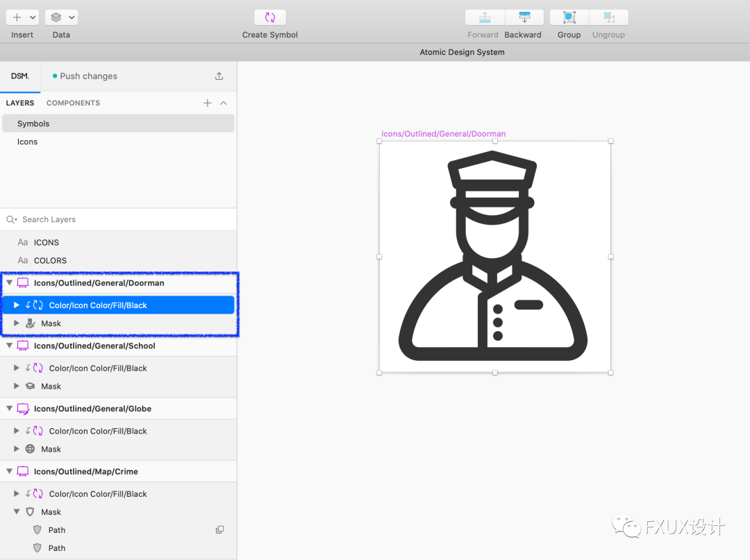The height and width of the screenshot is (560, 750).
Task: Click the DSM upload icon
Action: tap(219, 76)
